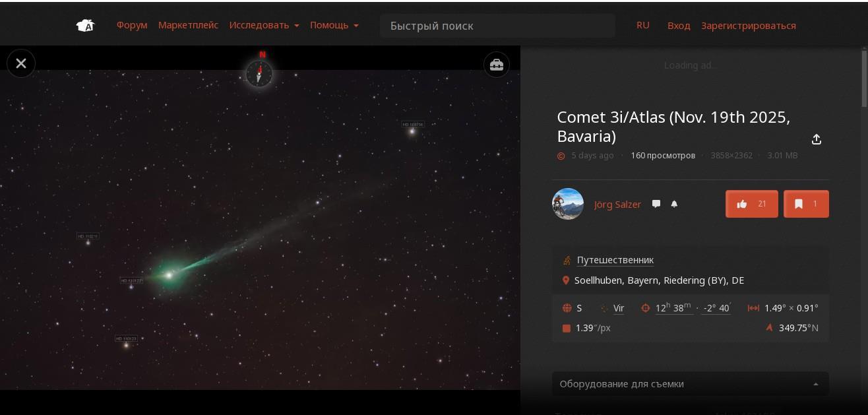Like the image with thumbs-up button
The height and width of the screenshot is (415, 868).
[752, 204]
